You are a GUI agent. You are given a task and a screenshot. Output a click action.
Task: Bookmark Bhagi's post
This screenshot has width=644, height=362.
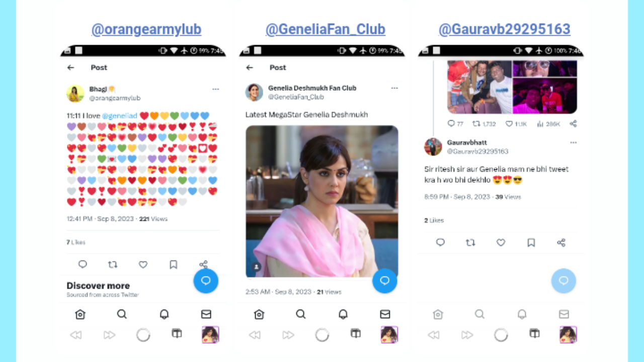(x=173, y=264)
